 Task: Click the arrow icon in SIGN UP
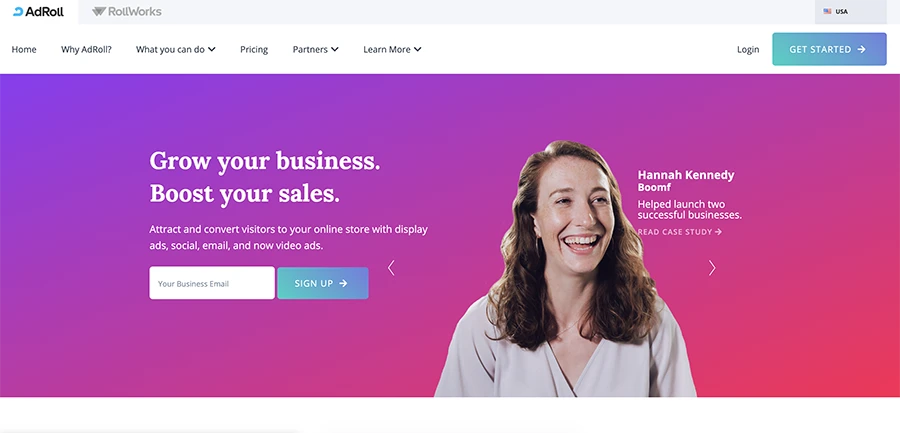click(343, 283)
